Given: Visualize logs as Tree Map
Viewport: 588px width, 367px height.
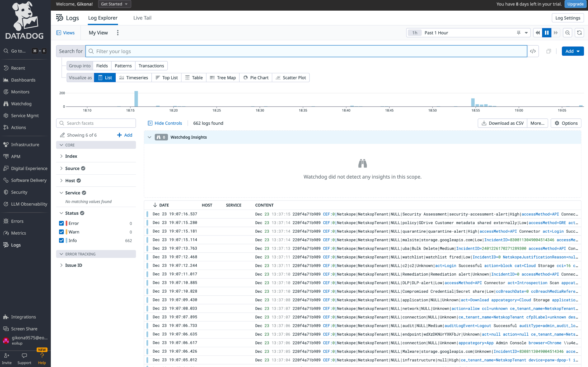Looking at the screenshot, I should tap(223, 78).
